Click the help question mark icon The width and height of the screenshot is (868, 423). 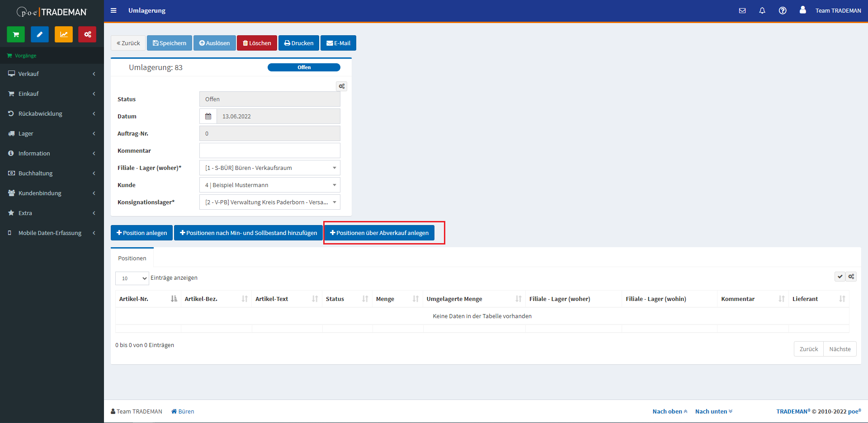tap(783, 10)
